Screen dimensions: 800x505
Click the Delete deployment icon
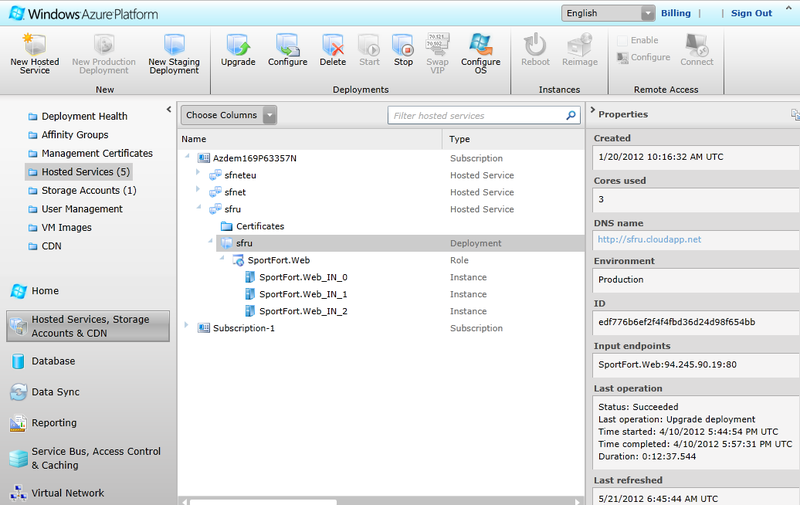tap(333, 44)
